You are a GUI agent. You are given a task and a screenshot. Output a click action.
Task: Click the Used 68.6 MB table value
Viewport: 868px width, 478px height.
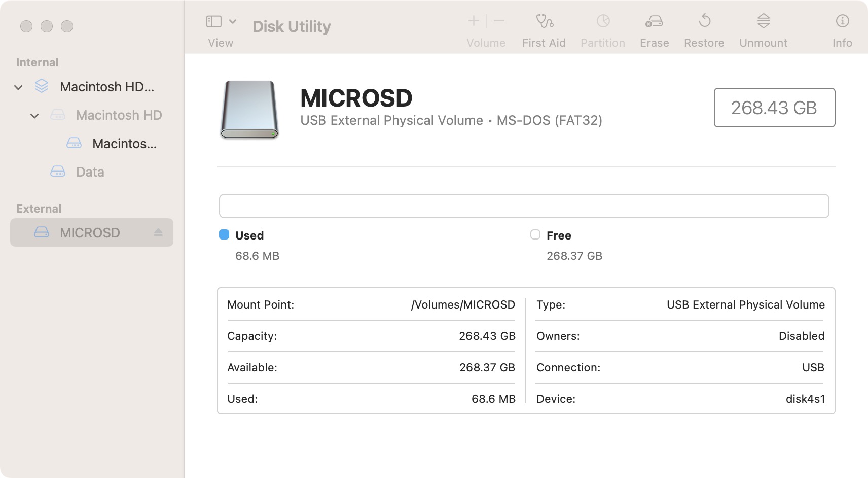coord(493,399)
